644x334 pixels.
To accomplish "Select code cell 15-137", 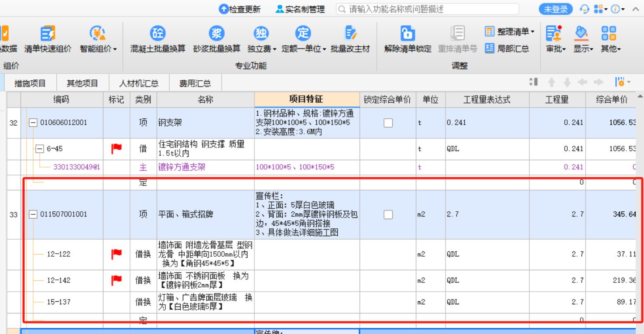I will tap(58, 302).
